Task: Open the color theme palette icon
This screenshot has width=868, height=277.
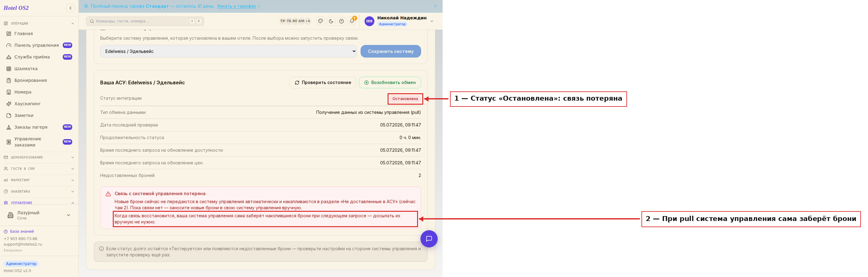Action: pos(321,21)
